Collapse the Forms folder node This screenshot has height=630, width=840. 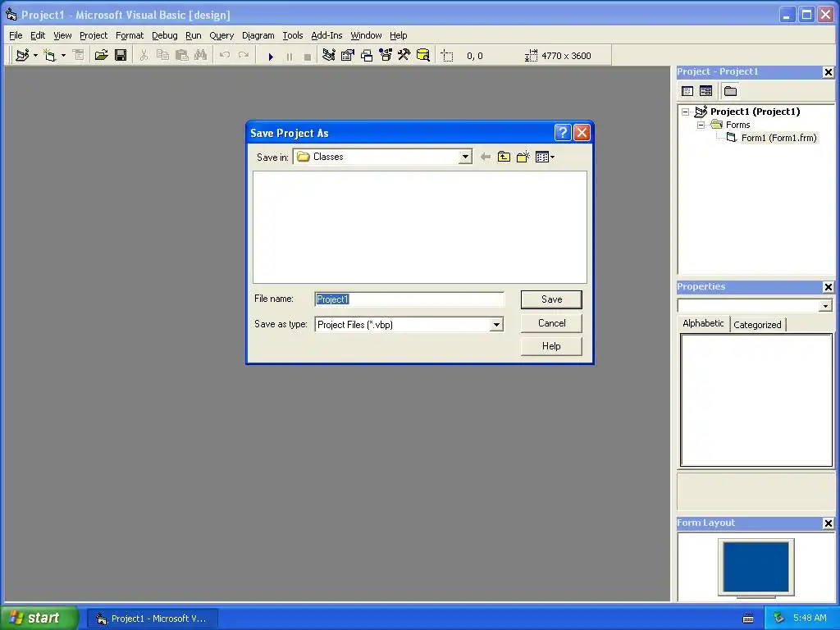point(701,125)
